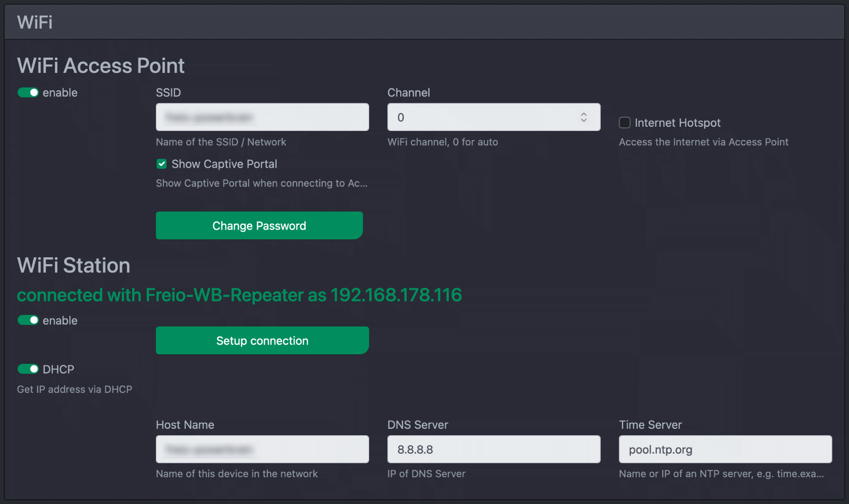Open the Change Password dialog

259,225
